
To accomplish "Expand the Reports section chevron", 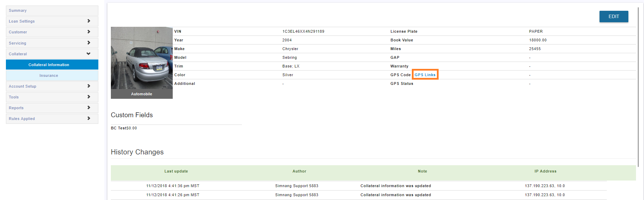I will pyautogui.click(x=89, y=107).
